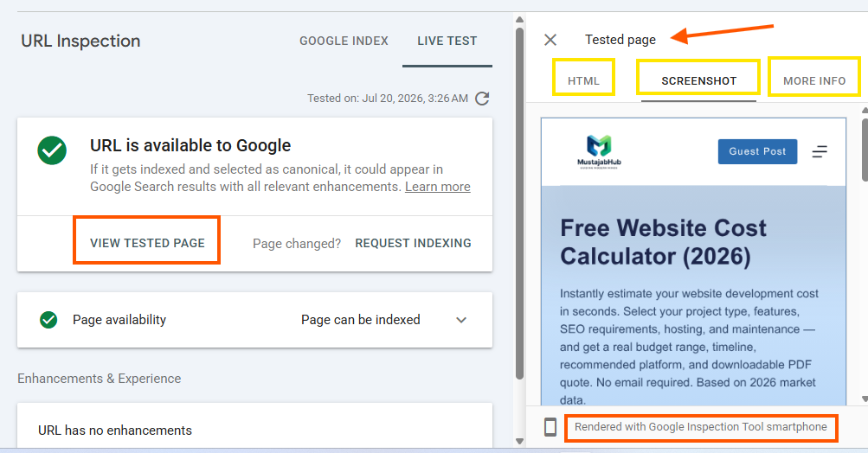The image size is (868, 453).
Task: Click the left panel scroll down arrow
Action: click(x=519, y=441)
